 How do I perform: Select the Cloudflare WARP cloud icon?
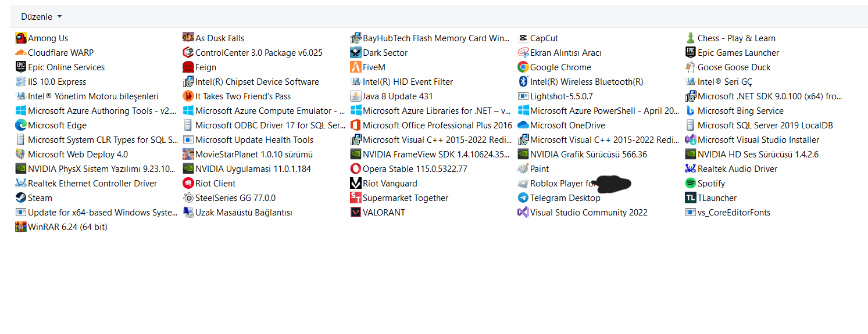(21, 53)
